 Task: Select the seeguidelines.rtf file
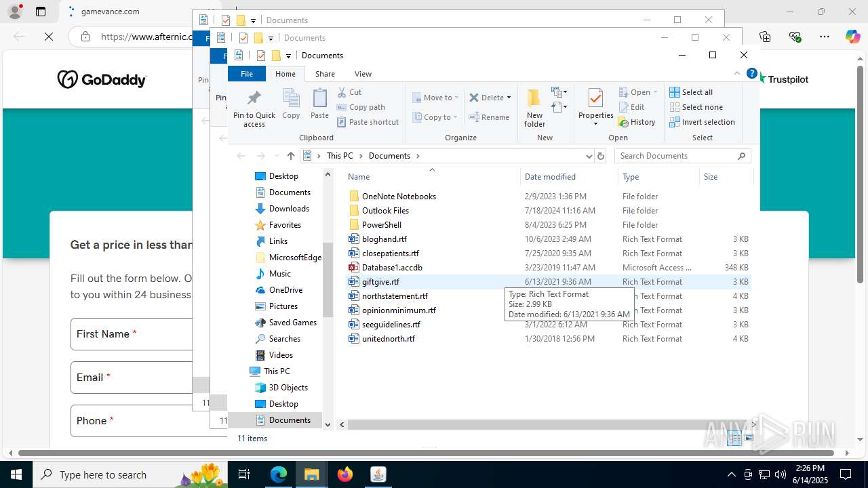click(x=391, y=325)
